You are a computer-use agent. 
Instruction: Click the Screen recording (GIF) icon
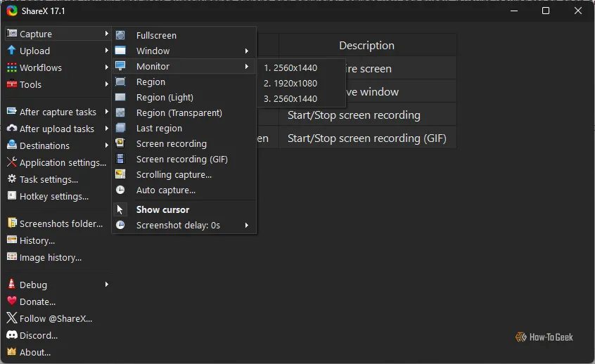pos(120,159)
